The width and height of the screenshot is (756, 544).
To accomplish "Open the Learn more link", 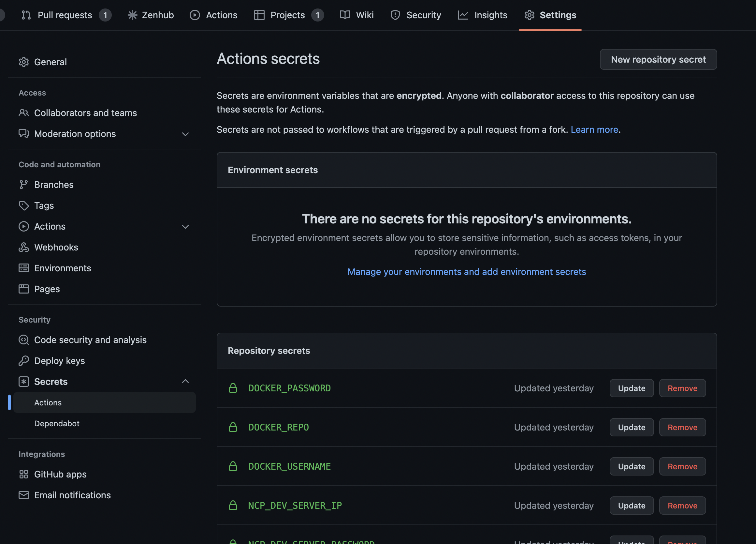I will [594, 129].
